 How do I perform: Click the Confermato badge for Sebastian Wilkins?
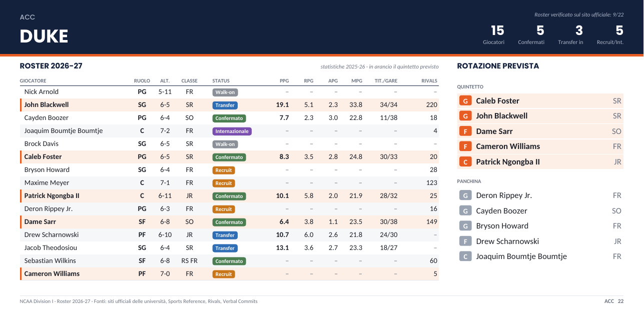click(x=229, y=261)
